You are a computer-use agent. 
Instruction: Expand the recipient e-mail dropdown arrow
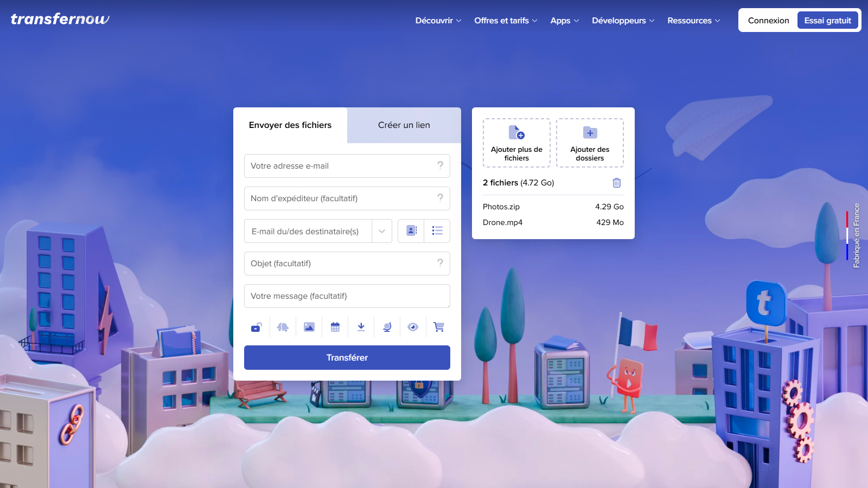382,231
